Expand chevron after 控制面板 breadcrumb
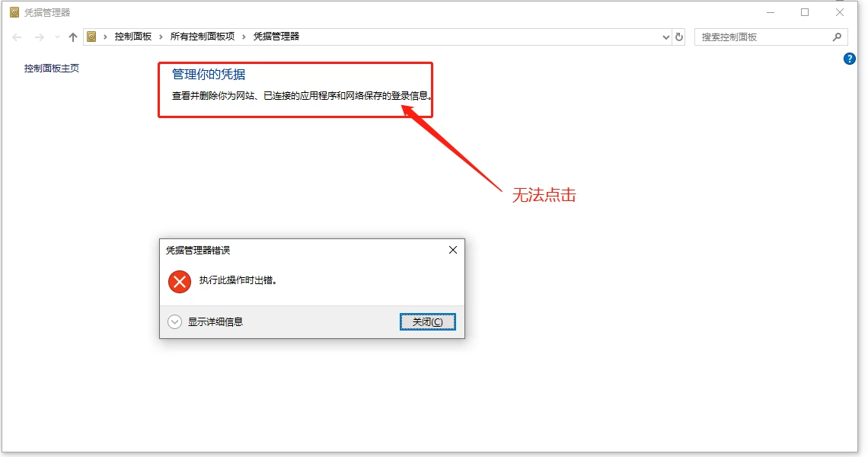This screenshot has height=457, width=868. point(161,37)
